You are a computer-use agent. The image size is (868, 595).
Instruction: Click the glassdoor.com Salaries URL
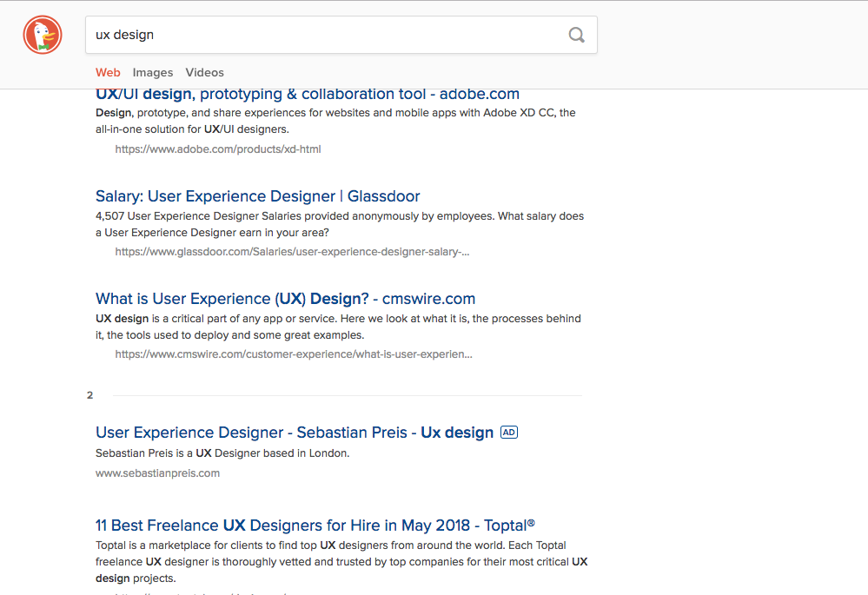click(292, 252)
